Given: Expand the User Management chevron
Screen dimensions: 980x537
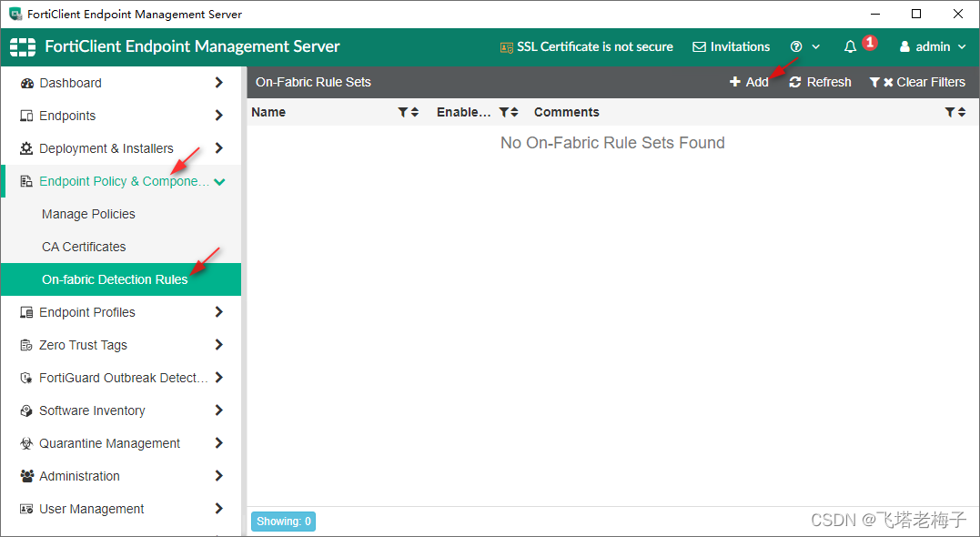Looking at the screenshot, I should [218, 508].
